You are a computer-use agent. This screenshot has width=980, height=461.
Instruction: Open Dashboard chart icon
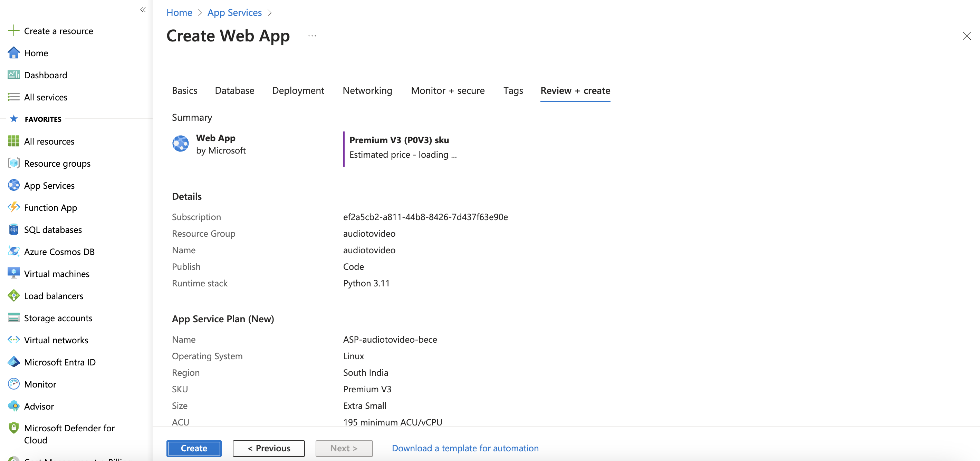pos(14,75)
